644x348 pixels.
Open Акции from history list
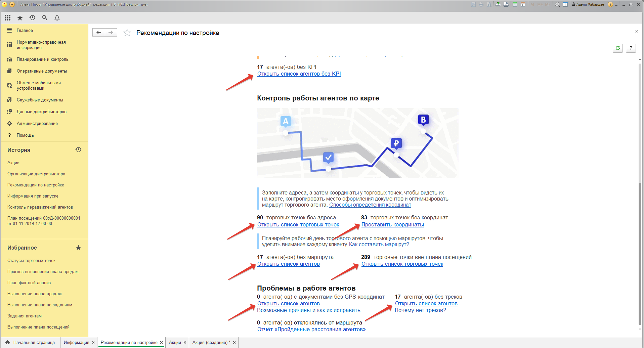(13, 163)
